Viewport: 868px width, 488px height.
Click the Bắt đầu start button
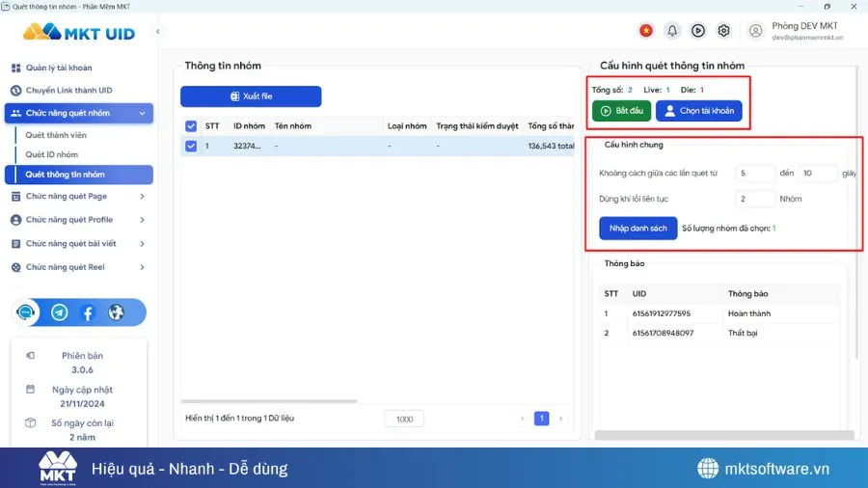point(621,111)
